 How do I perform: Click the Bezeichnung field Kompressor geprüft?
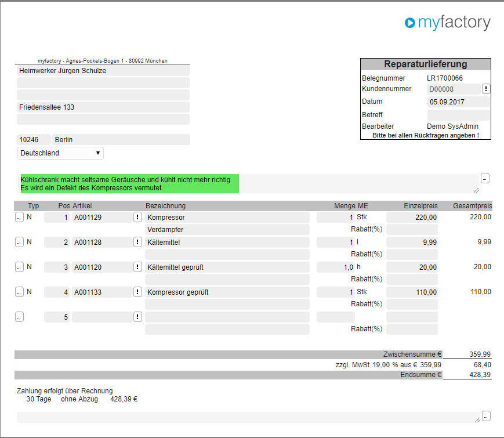pos(227,292)
